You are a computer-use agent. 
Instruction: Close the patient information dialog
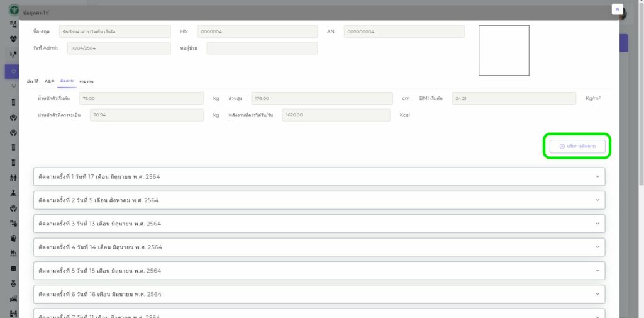click(x=618, y=9)
